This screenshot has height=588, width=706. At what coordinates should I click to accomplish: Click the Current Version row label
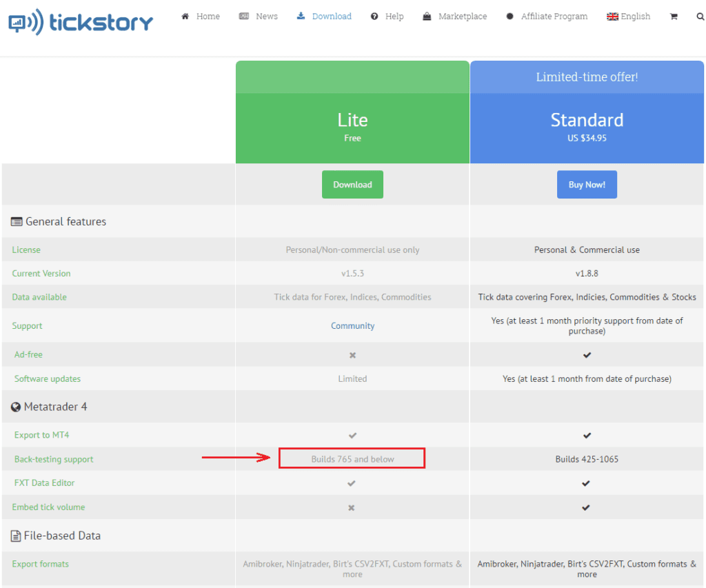pos(41,273)
